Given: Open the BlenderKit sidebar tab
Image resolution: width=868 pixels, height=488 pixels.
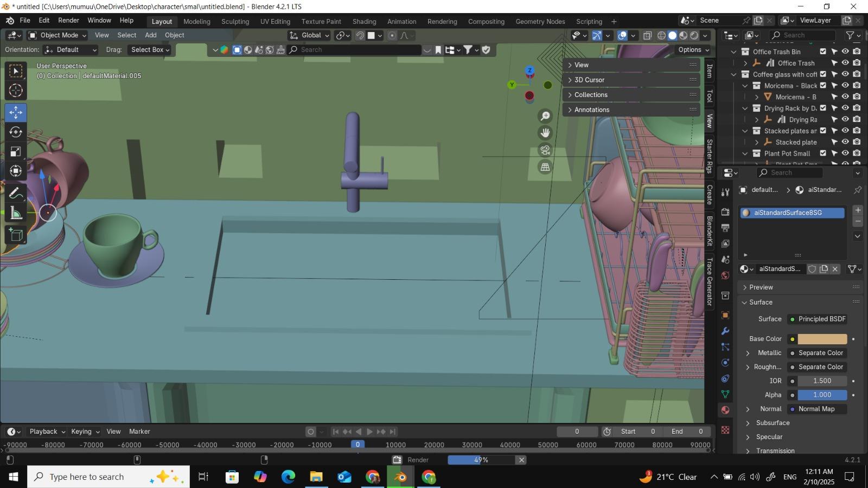Looking at the screenshot, I should tap(710, 231).
